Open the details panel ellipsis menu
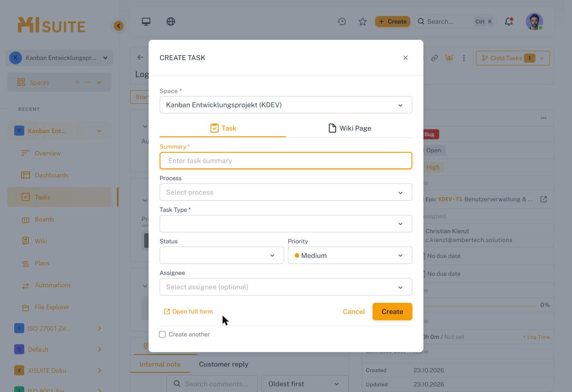Screen dimensions: 572x392 coord(544,118)
